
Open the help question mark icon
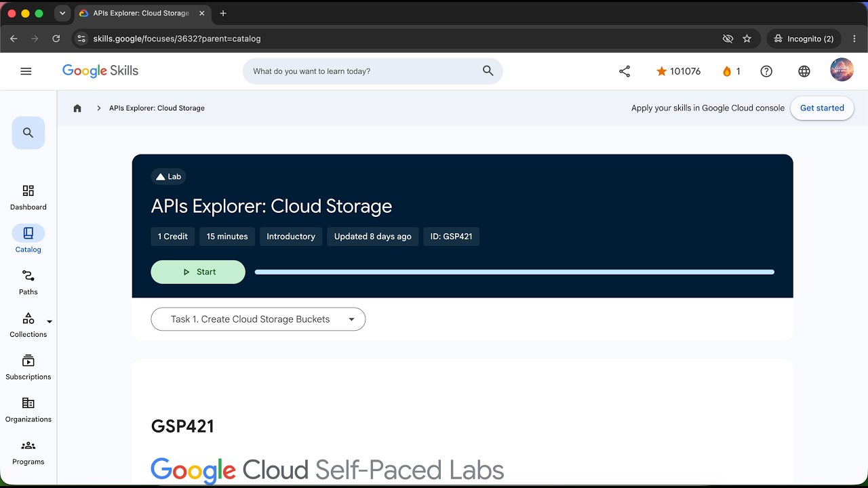pos(766,71)
